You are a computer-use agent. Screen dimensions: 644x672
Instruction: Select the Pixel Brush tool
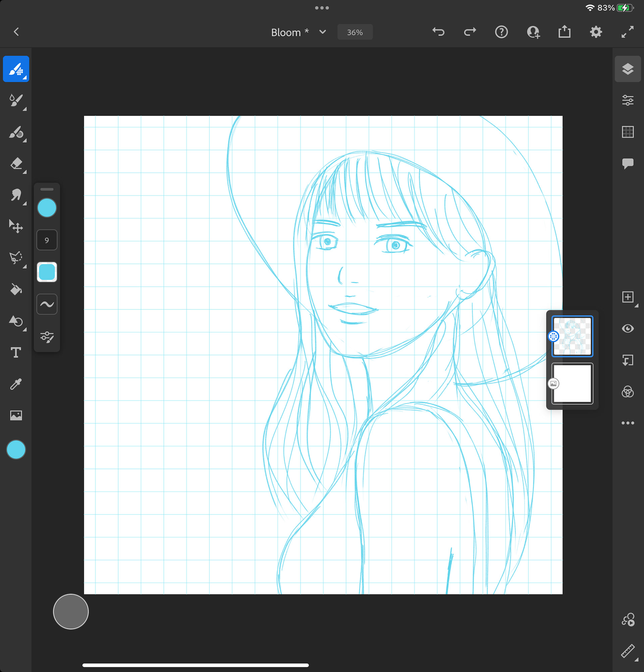tap(16, 69)
